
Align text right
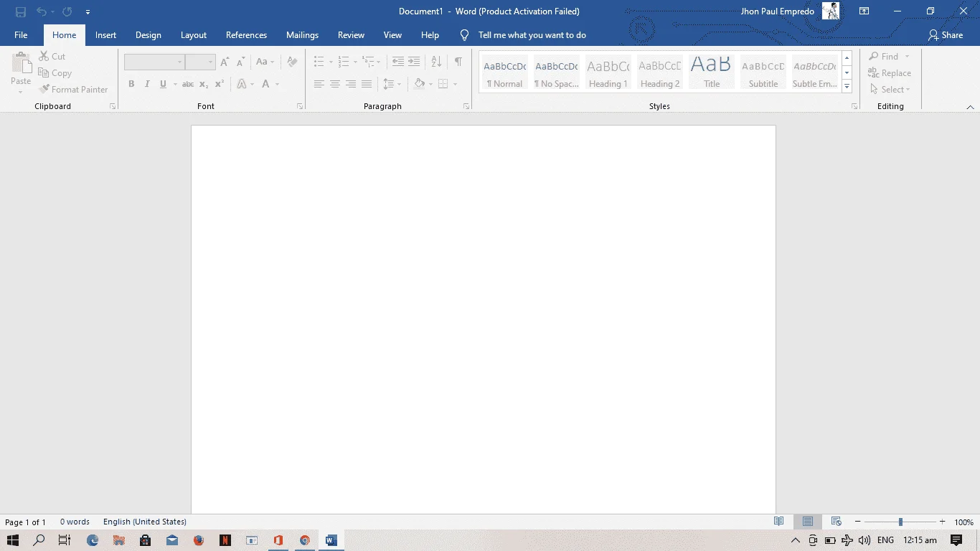click(351, 84)
